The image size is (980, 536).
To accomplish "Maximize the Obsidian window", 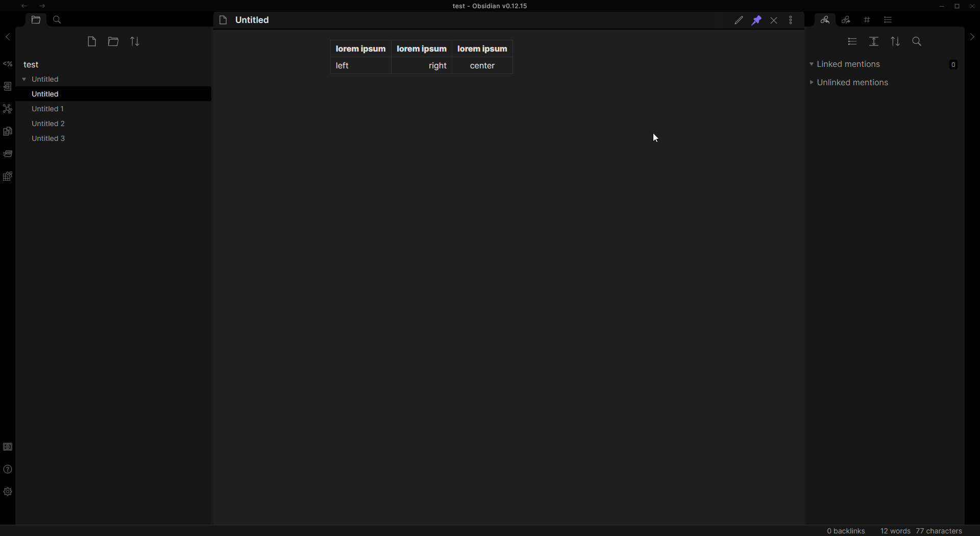I will [957, 6].
